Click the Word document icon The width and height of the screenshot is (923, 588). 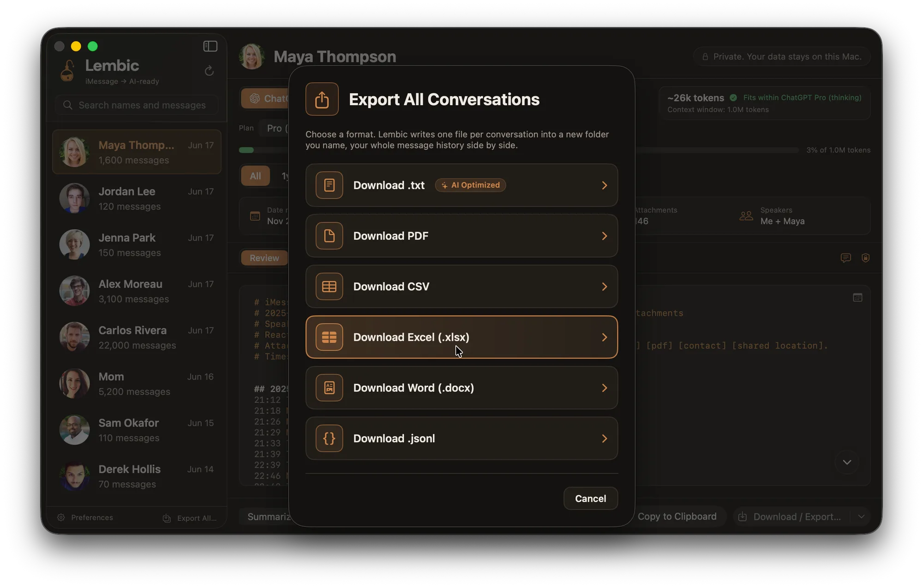[x=329, y=388]
